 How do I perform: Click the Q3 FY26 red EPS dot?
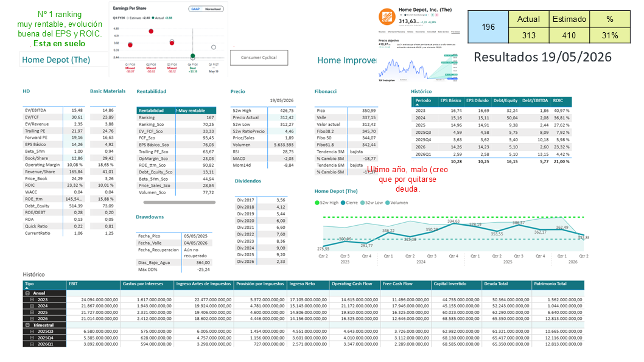tap(172, 42)
